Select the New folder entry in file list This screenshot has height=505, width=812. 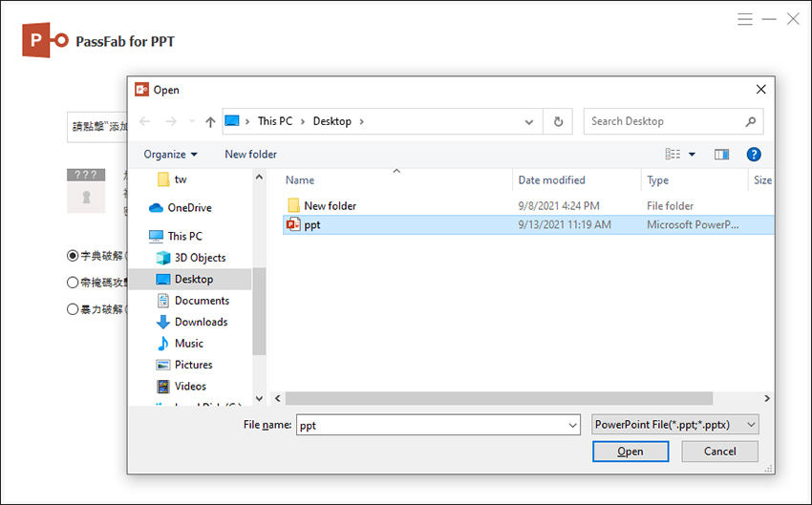point(330,205)
